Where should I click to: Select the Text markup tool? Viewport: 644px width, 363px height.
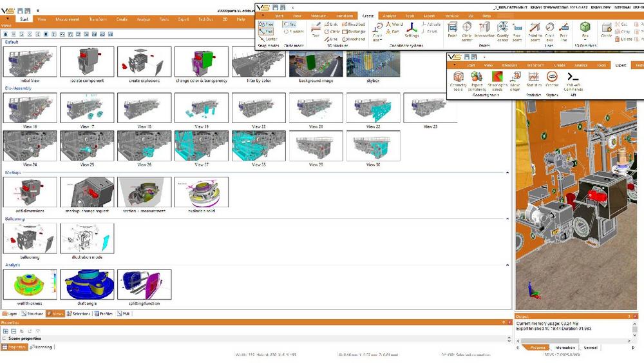coord(316,29)
